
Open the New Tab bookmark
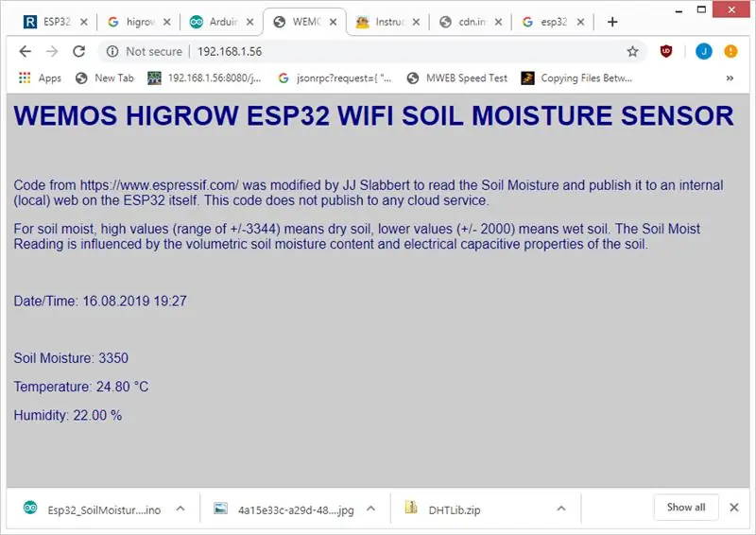click(105, 78)
